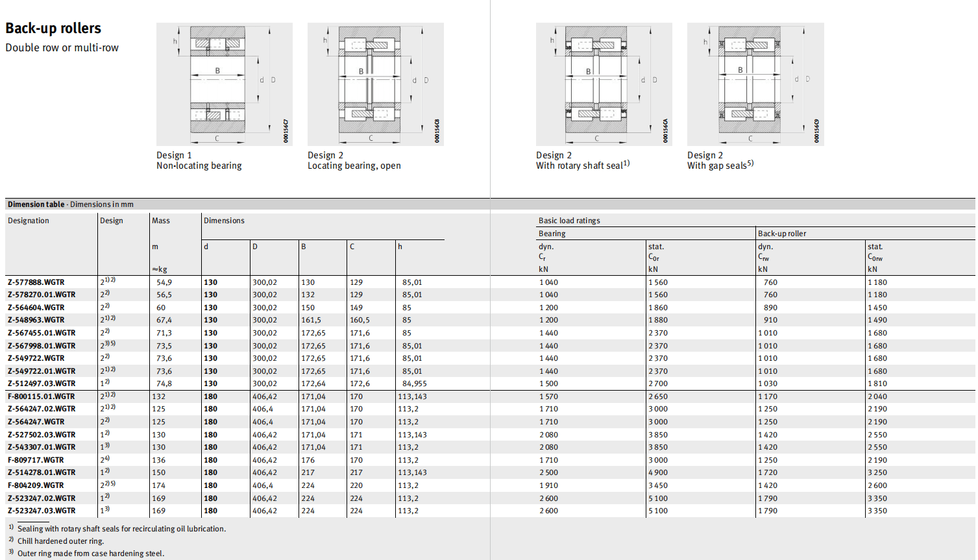Click the Dimensions column group header
This screenshot has height=560, width=978.
pyautogui.click(x=224, y=221)
